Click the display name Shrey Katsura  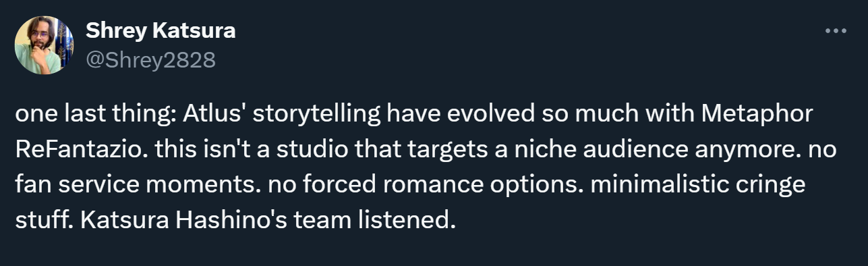click(x=161, y=31)
